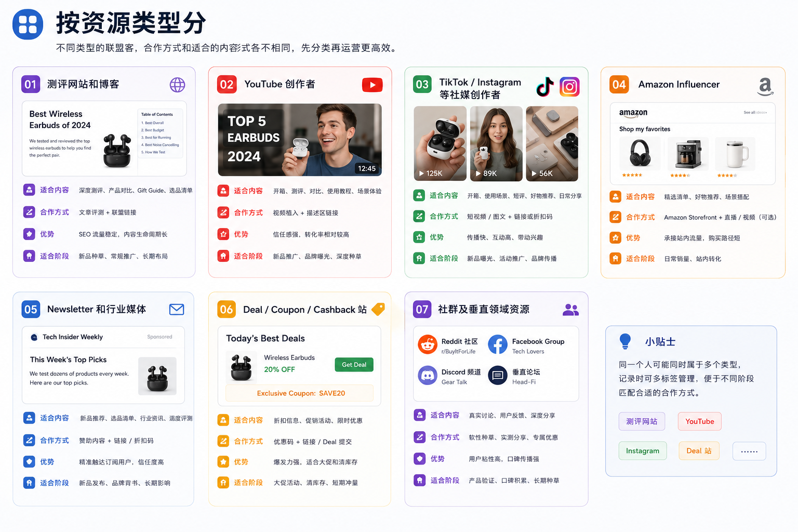
Task: Click the 'Sponsored' label in newsletter
Action: (x=159, y=337)
